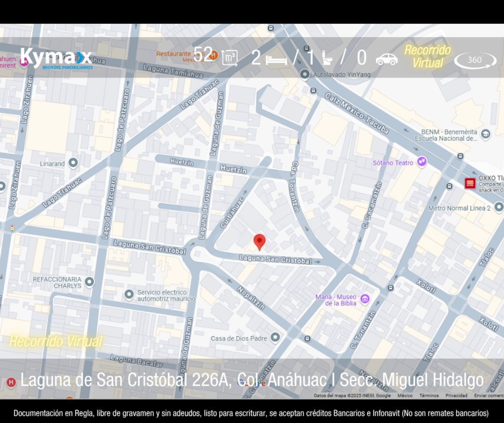Open the Términos link in map footer
The height and width of the screenshot is (423, 504).
(x=429, y=396)
